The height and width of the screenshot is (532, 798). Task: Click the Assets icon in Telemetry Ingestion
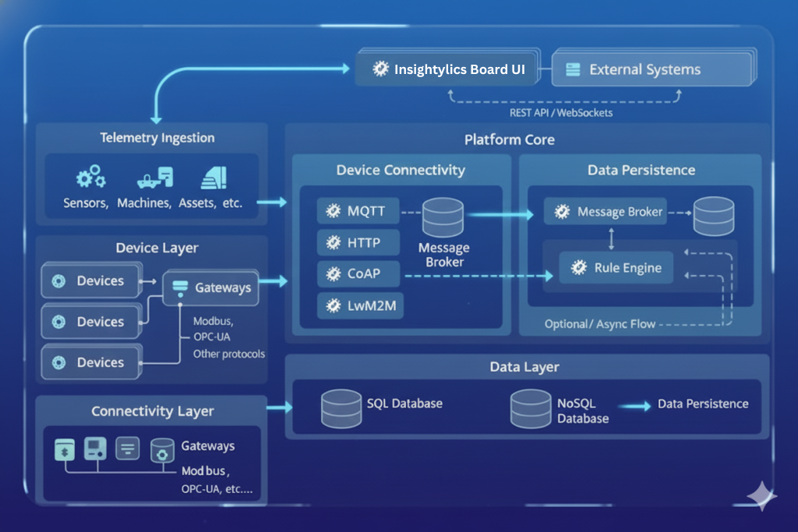(x=213, y=178)
